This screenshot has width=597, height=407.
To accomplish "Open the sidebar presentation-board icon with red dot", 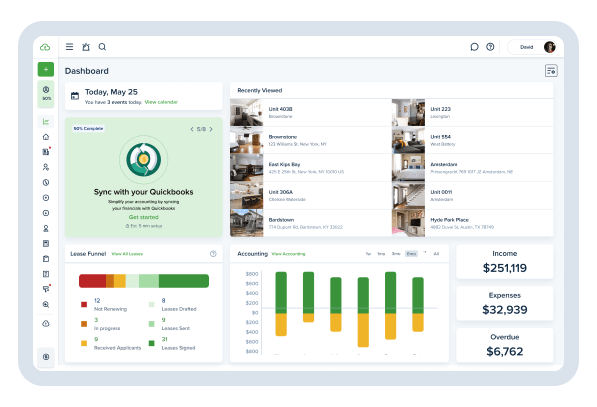I will point(46,289).
